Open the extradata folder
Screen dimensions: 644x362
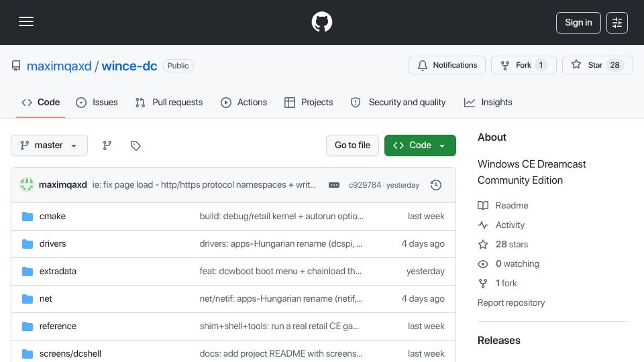pos(58,271)
